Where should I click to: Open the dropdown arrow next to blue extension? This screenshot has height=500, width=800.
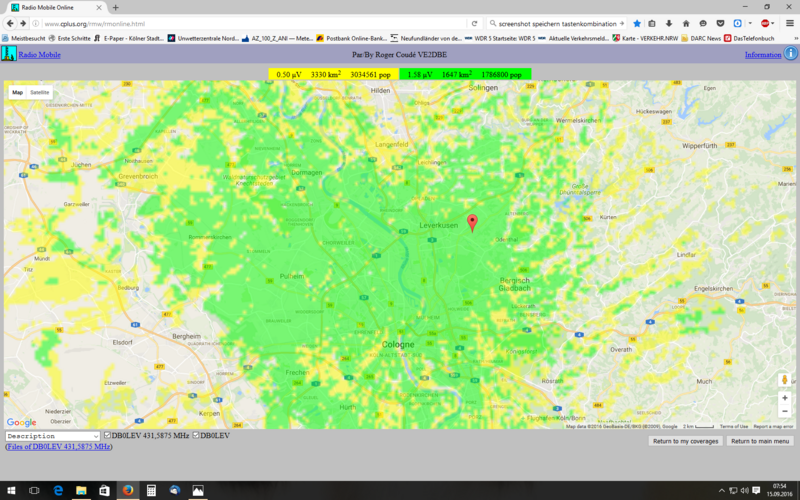click(749, 23)
